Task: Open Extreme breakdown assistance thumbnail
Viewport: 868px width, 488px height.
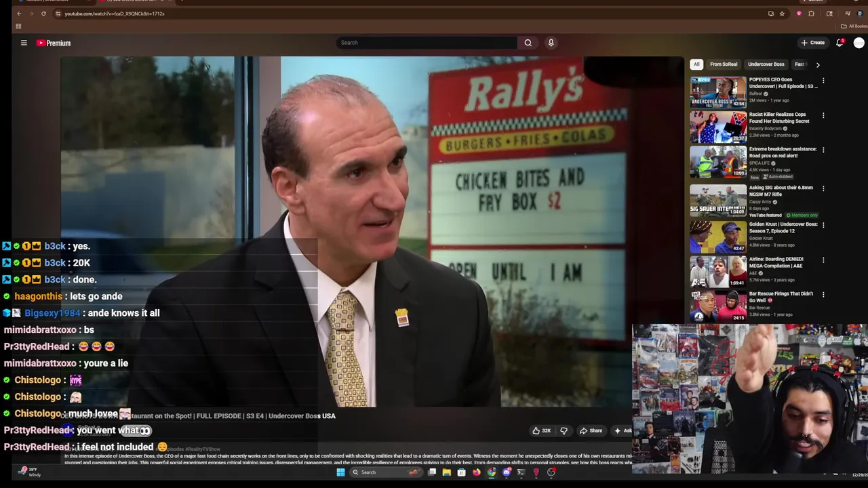Action: coord(718,161)
